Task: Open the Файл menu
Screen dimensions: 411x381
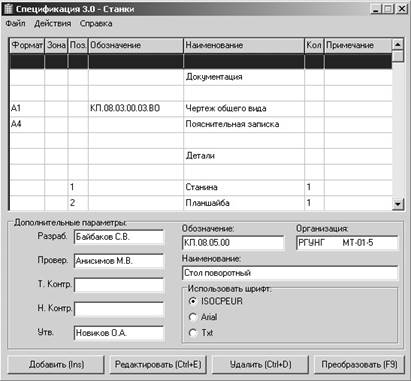Action: 15,24
